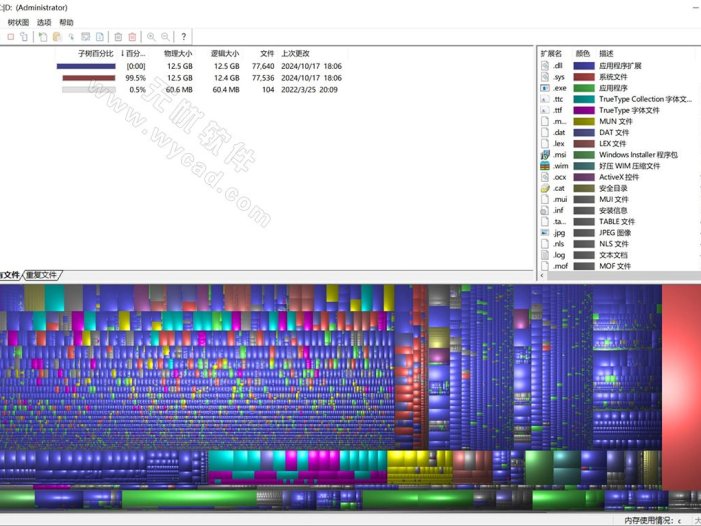This screenshot has width=701, height=526.
Task: Click the blue .dll color swatch
Action: pyautogui.click(x=584, y=66)
